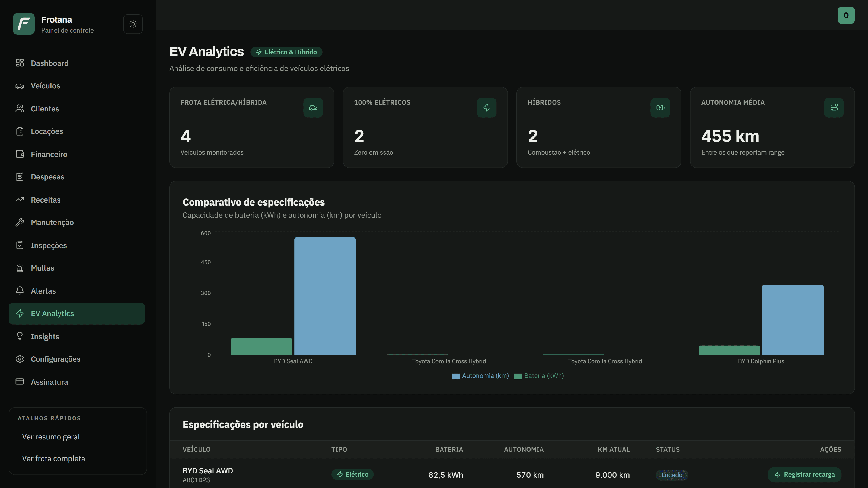The width and height of the screenshot is (868, 488).
Task: Click the Configurações gear icon
Action: [x=20, y=359]
